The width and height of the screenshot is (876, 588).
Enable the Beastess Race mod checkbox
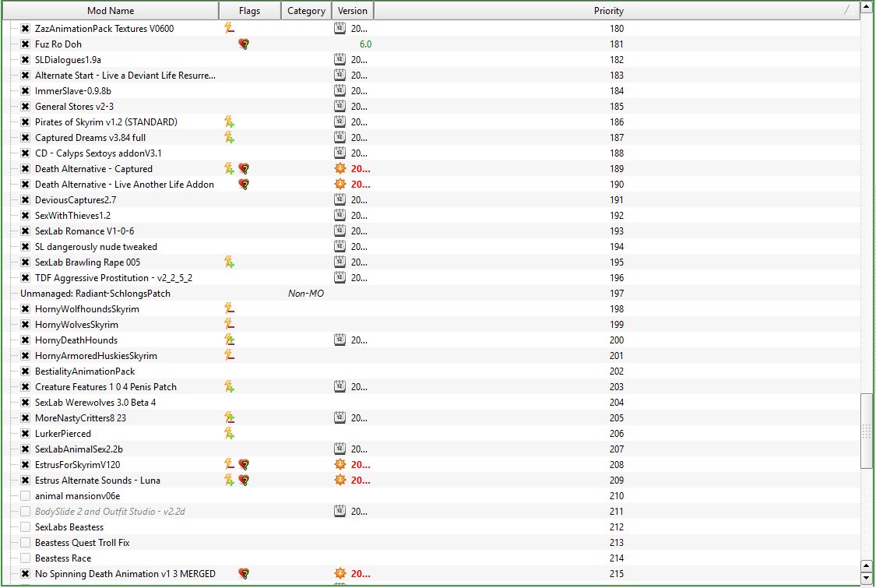[x=25, y=558]
